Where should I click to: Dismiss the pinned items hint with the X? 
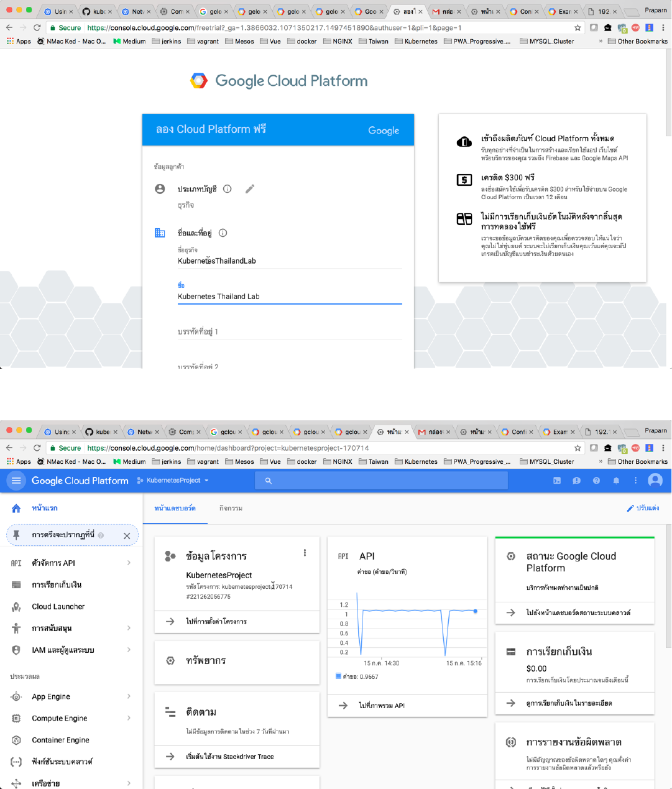[x=127, y=536]
